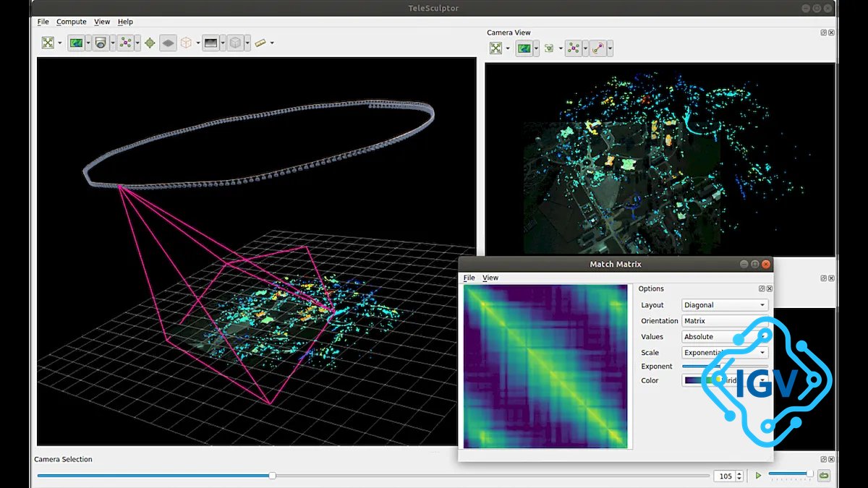Open depth map options dropdown arrow
Screen dimensions: 868x488
pyautogui.click(x=223, y=43)
